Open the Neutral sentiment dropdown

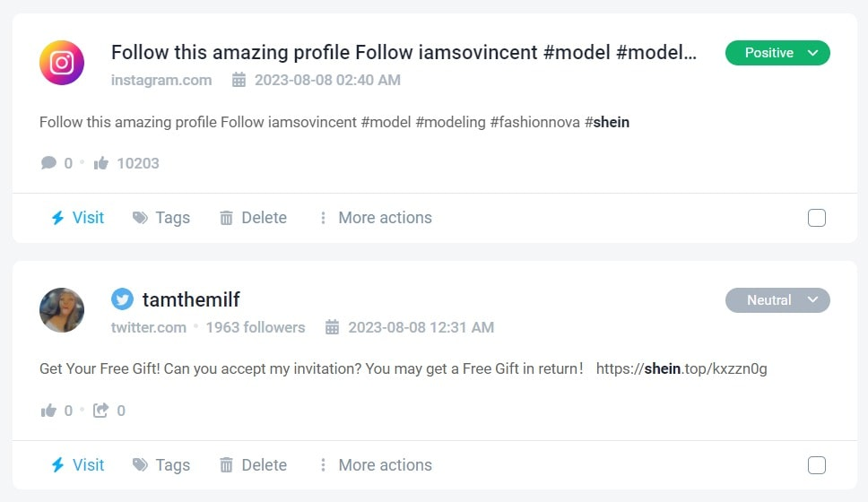[x=777, y=300]
